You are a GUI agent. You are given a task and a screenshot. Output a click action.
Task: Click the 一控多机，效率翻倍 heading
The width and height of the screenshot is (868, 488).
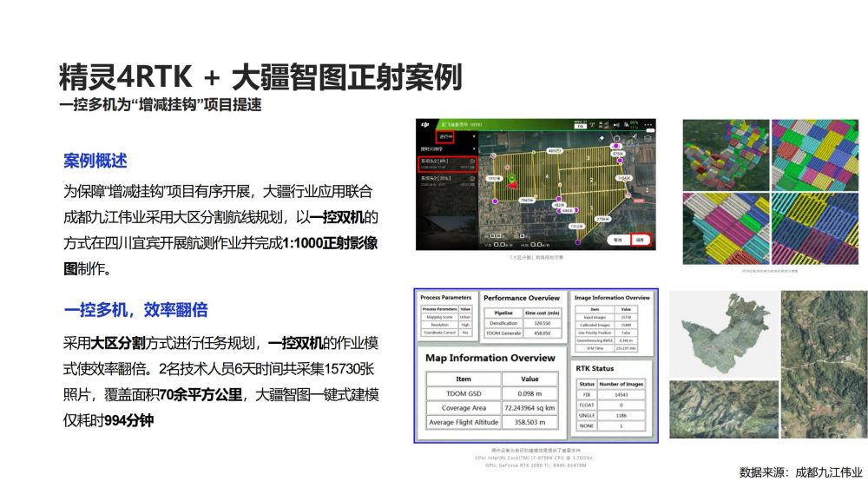click(135, 310)
